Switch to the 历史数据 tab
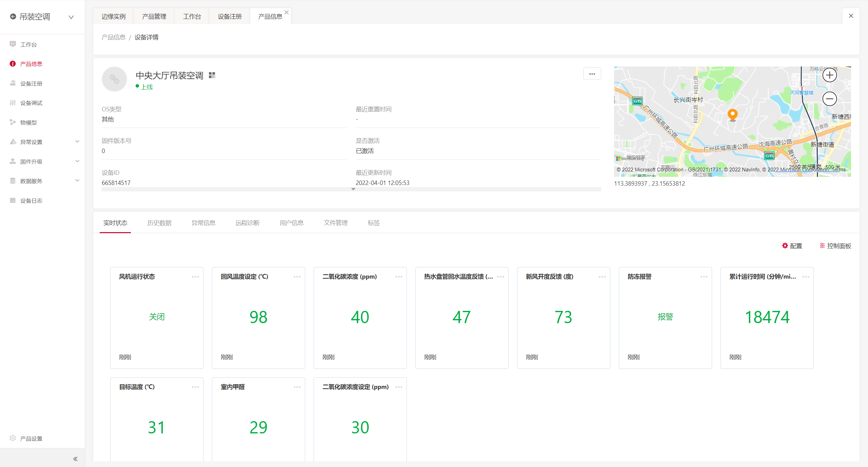This screenshot has height=467, width=868. tap(159, 223)
